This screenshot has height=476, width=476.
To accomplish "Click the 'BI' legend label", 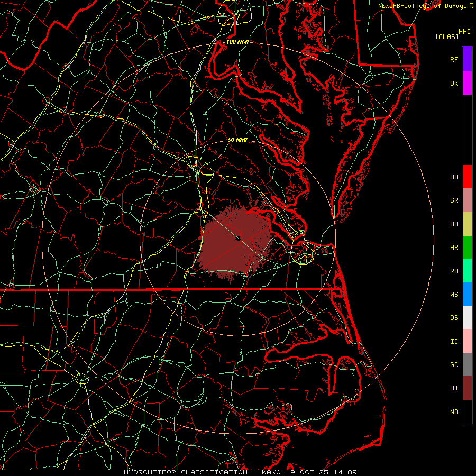I will pos(454,388).
